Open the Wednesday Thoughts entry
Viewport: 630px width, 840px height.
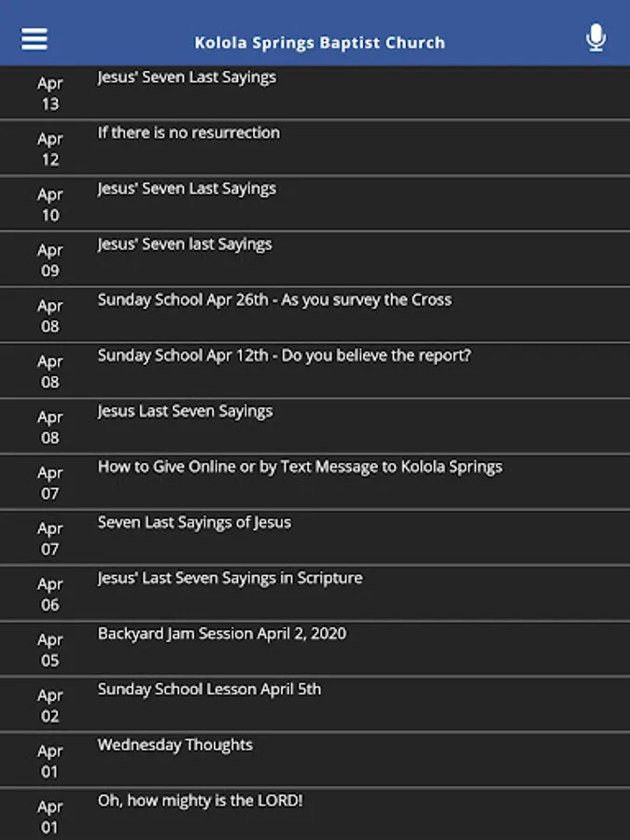175,745
